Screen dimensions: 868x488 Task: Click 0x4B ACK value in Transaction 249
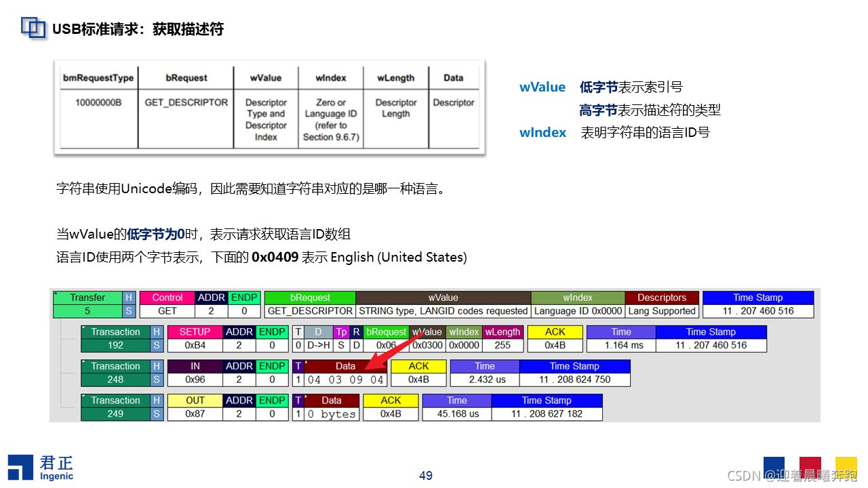391,413
